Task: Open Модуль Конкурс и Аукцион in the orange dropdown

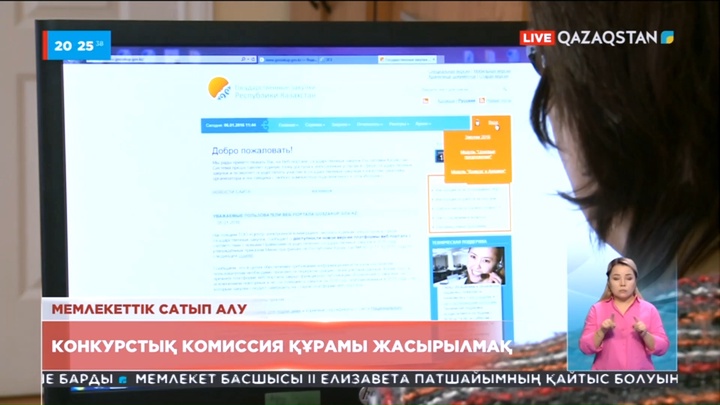Action: [x=478, y=171]
